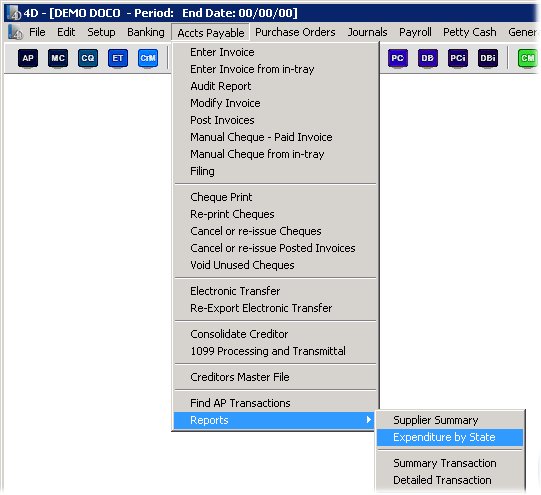This screenshot has height=495, width=541.
Task: Open the Banking menu
Action: point(146,32)
